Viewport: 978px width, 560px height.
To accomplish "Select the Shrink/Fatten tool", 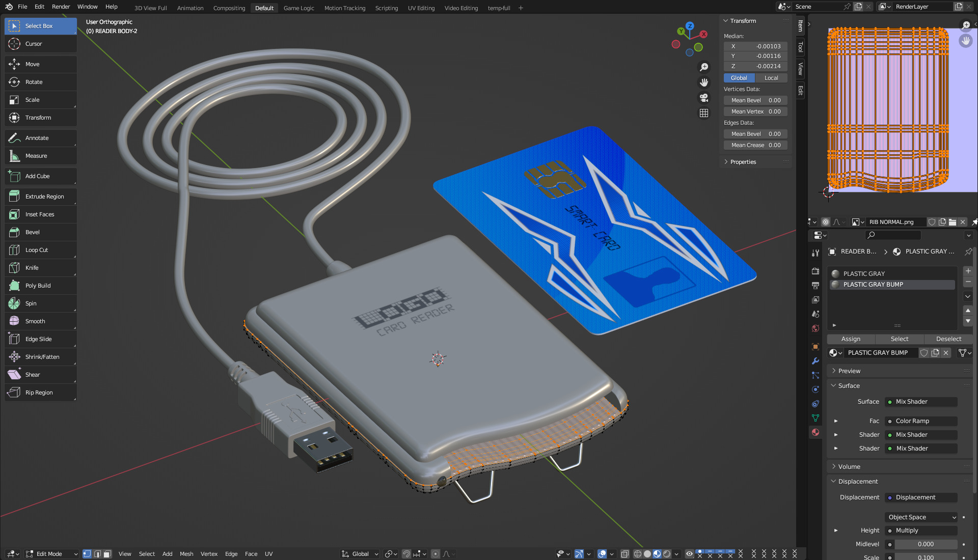I will [41, 357].
